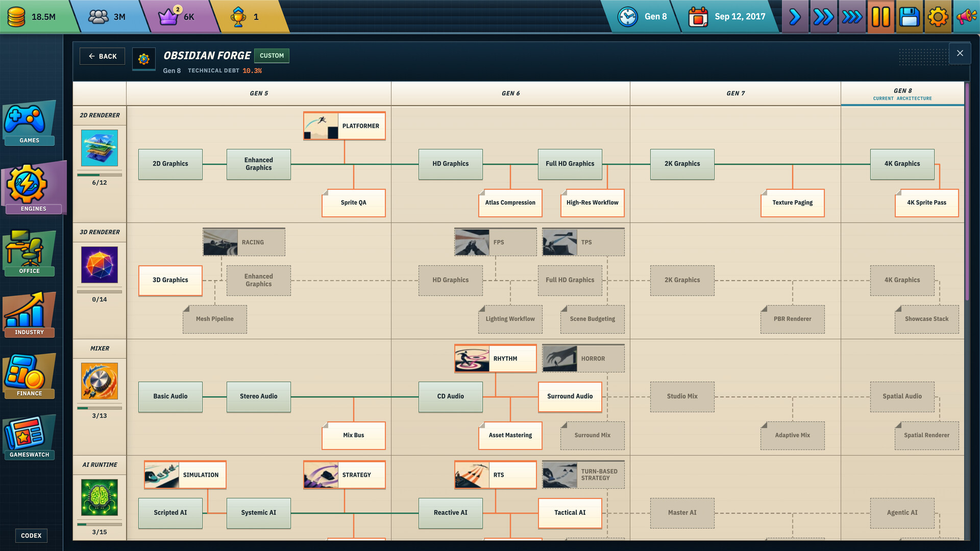Click the 3D Renderer polyhedron thumbnail
The image size is (980, 551).
coord(100,265)
